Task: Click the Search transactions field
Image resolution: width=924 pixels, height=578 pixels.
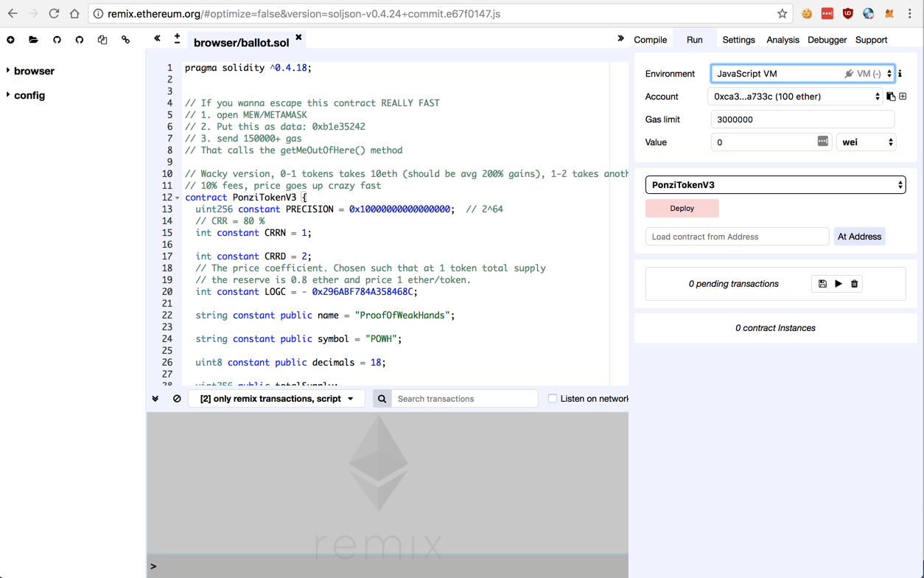Action: [465, 399]
